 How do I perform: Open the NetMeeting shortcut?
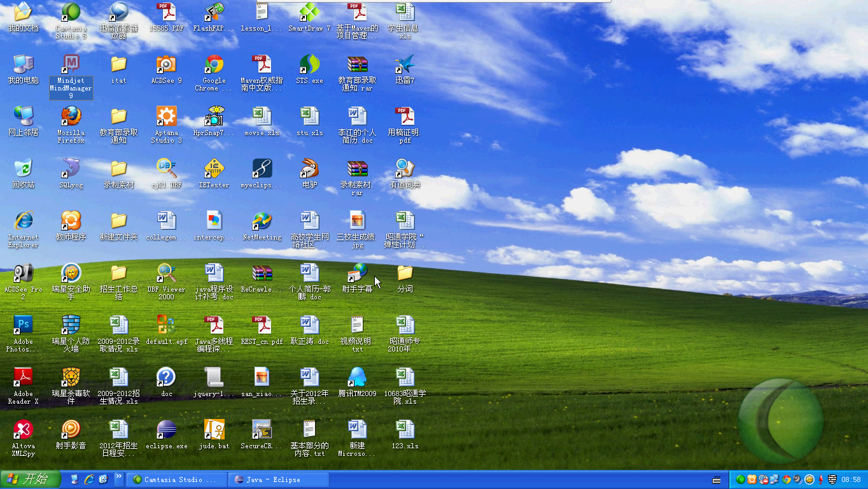(262, 220)
